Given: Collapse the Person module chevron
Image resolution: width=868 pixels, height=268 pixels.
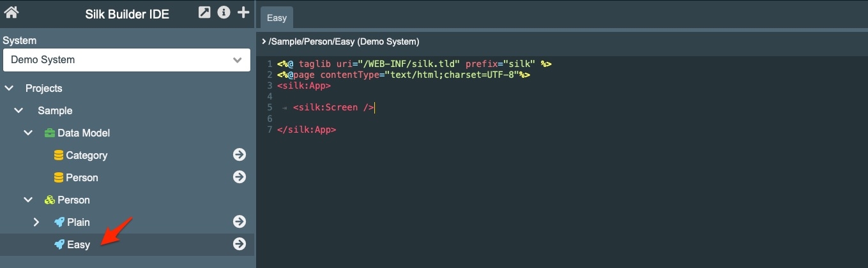Looking at the screenshot, I should (x=28, y=200).
